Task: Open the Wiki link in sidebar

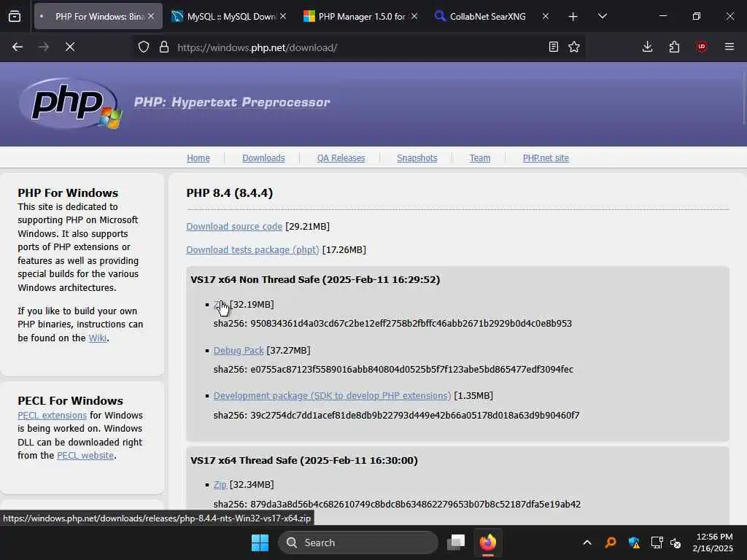Action: [98, 338]
